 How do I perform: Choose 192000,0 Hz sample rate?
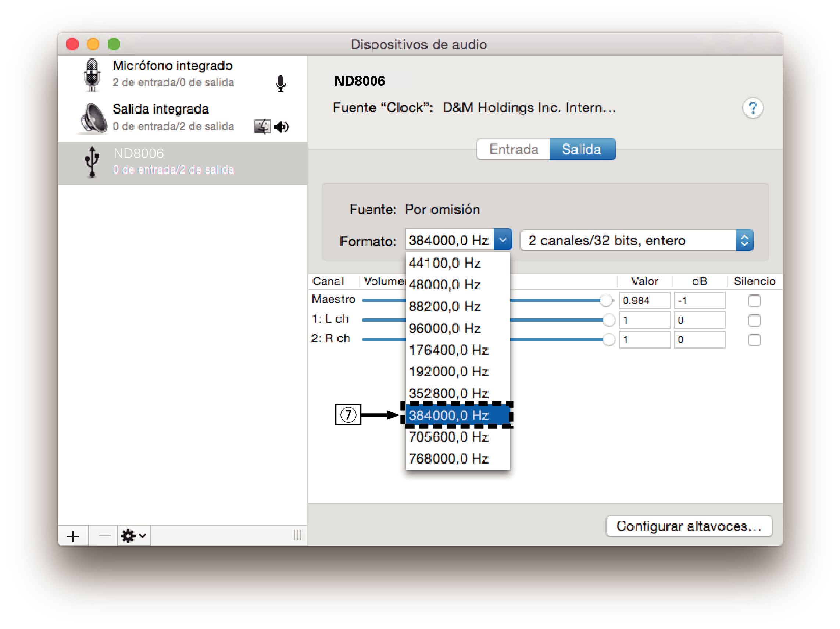coord(458,371)
